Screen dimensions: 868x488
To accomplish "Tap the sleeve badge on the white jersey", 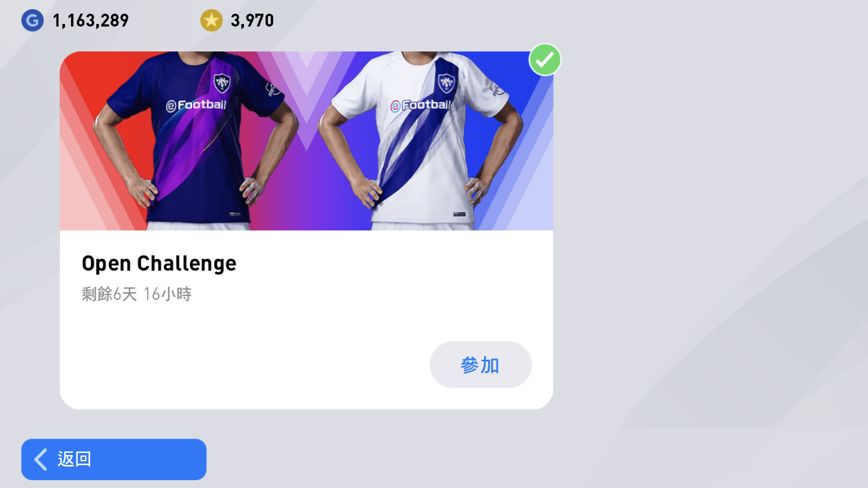I will coord(498,88).
